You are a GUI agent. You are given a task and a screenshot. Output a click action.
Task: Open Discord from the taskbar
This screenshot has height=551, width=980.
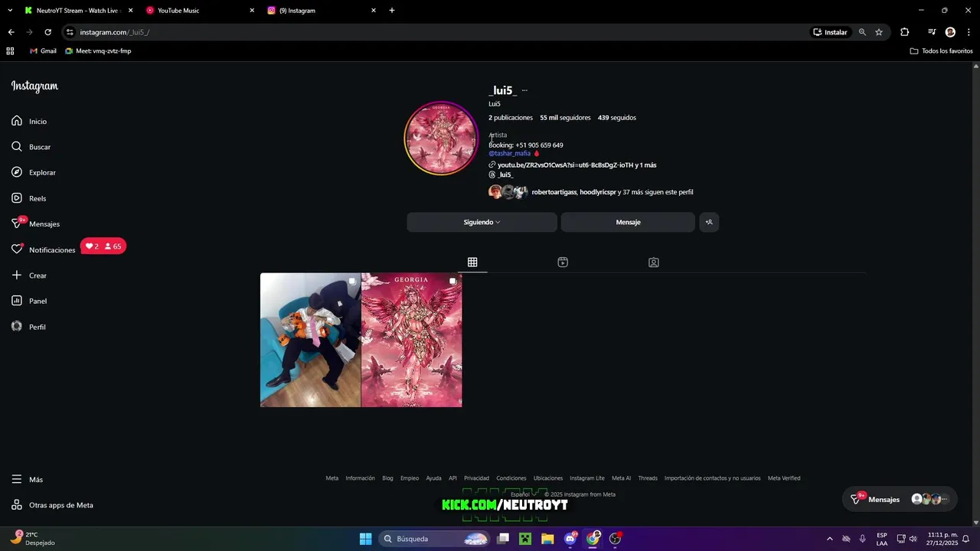570,539
